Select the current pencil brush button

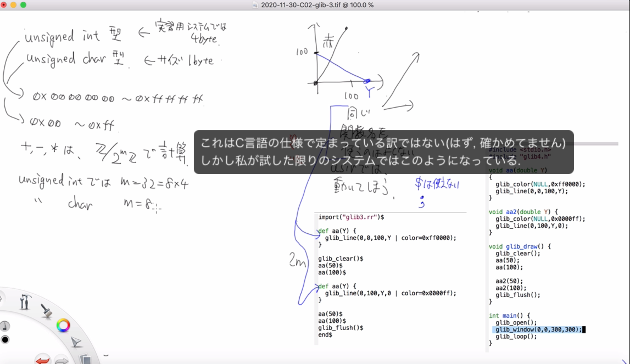click(x=5, y=326)
